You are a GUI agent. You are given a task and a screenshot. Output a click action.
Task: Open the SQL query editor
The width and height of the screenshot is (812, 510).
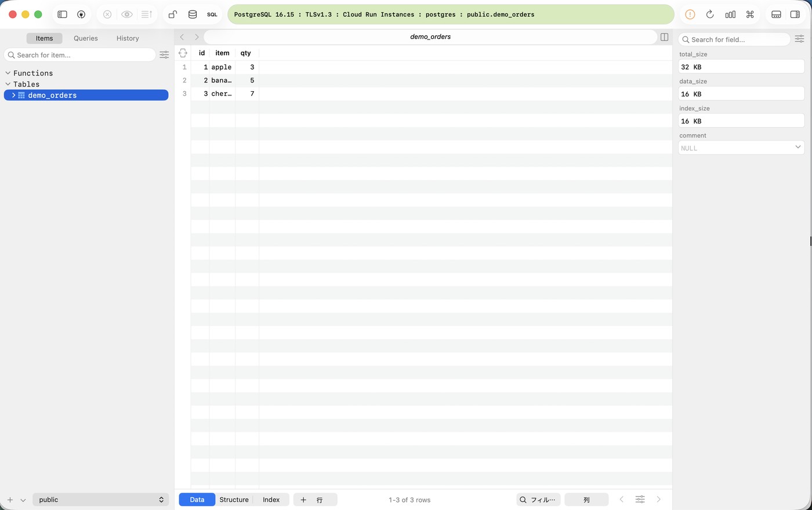(x=212, y=15)
